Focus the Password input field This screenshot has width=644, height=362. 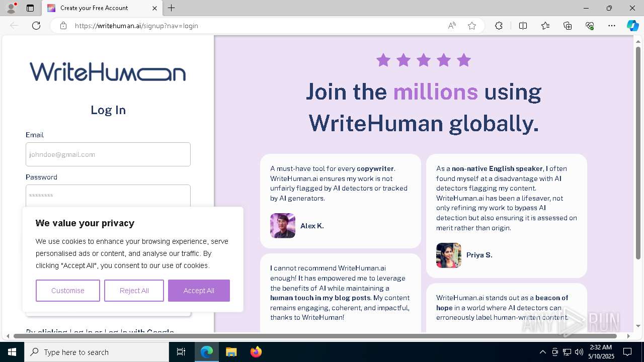pos(108,196)
